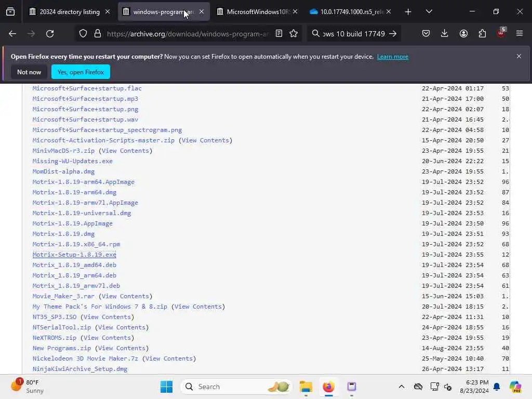Open Windows Start menu
This screenshot has width=532, height=399.
(x=166, y=387)
